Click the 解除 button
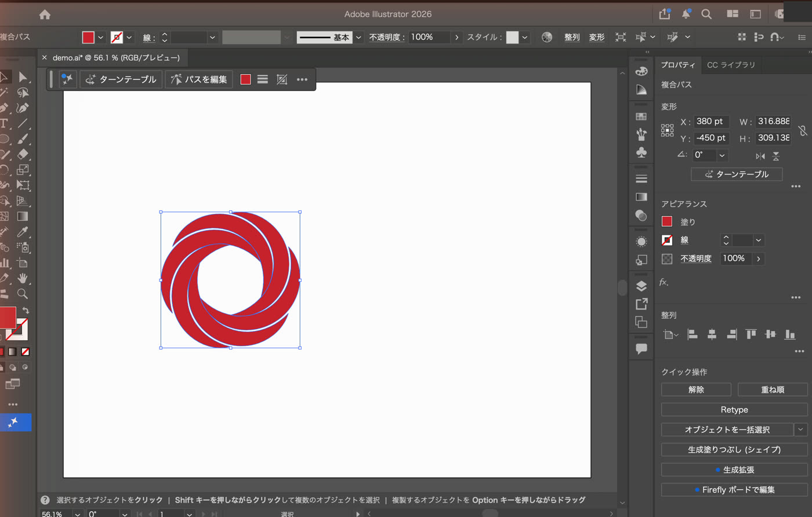Image resolution: width=812 pixels, height=517 pixels. [696, 389]
